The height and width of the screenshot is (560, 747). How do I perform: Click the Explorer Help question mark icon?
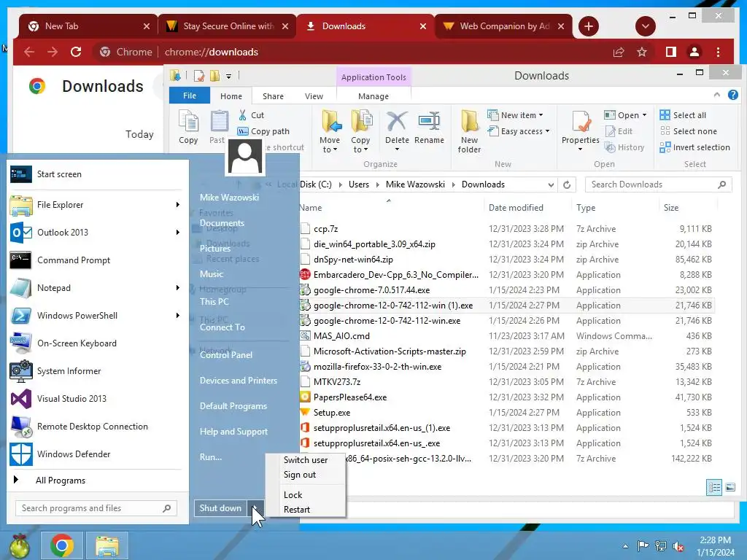click(x=732, y=96)
